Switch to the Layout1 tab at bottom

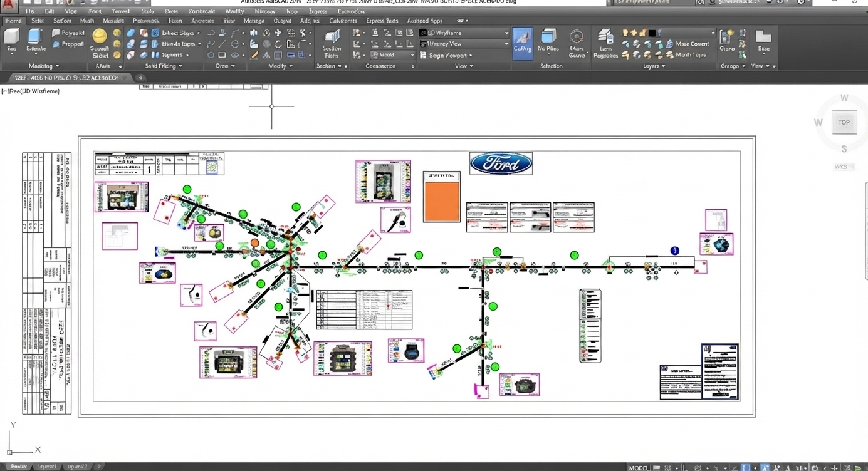pos(47,467)
